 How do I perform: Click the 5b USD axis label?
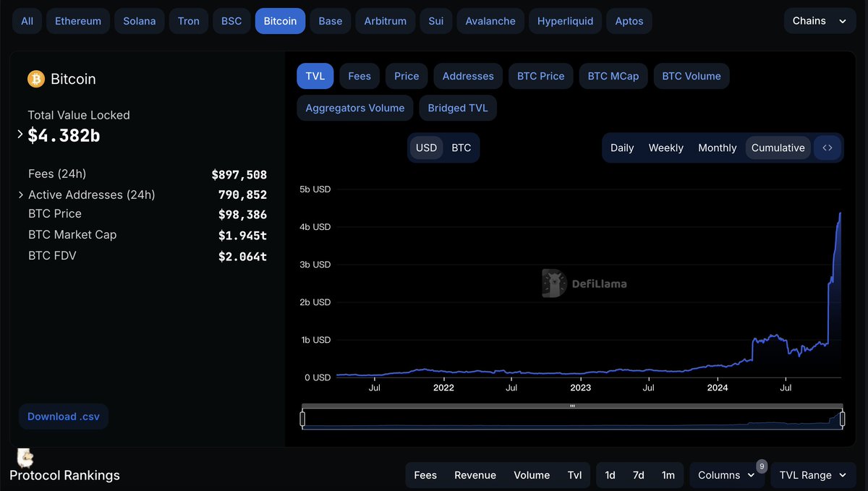tap(315, 189)
